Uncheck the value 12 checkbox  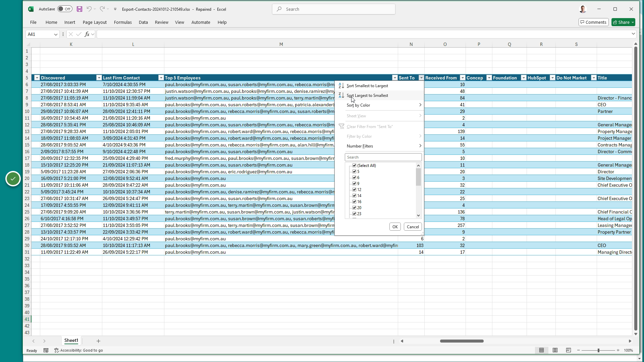[354, 190]
